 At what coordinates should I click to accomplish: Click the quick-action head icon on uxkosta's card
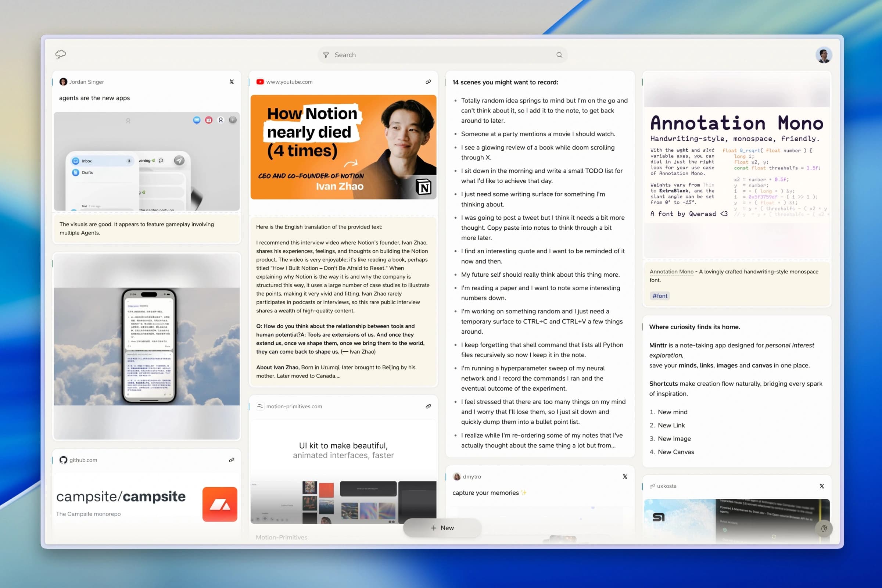click(824, 529)
